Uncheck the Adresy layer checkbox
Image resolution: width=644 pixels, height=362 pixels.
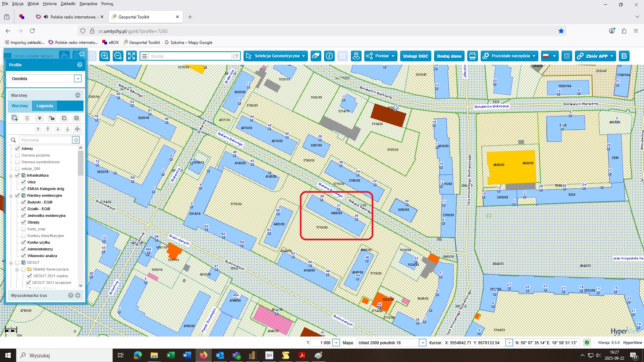17,148
